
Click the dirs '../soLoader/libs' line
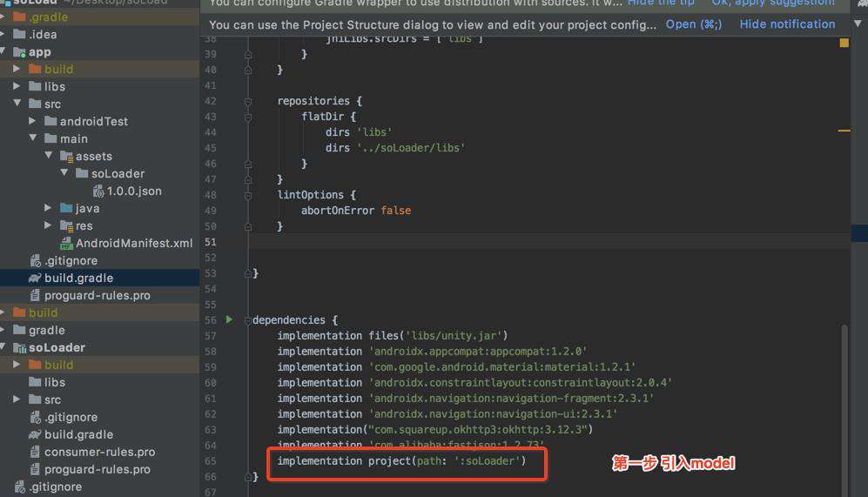[395, 148]
